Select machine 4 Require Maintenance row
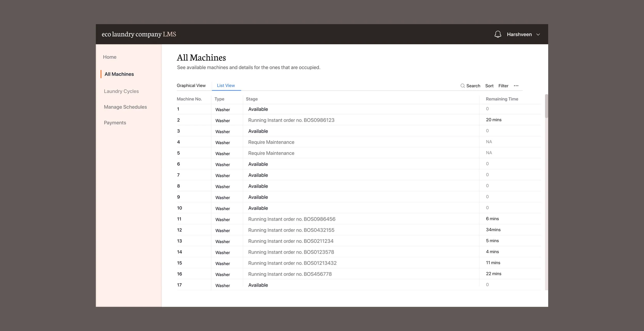Screen dimensions: 644x331 click(x=271, y=142)
